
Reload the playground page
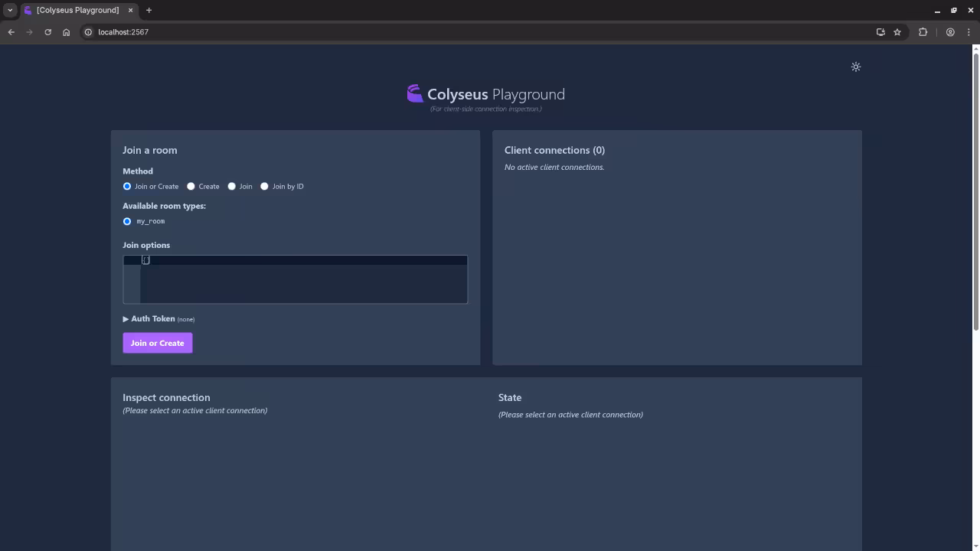(47, 31)
